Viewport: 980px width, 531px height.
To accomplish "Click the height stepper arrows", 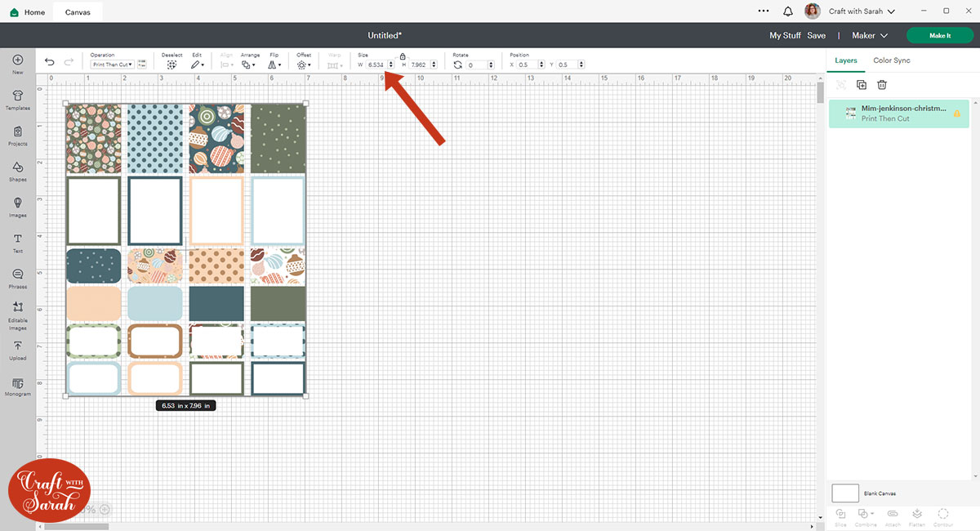I will pyautogui.click(x=434, y=65).
